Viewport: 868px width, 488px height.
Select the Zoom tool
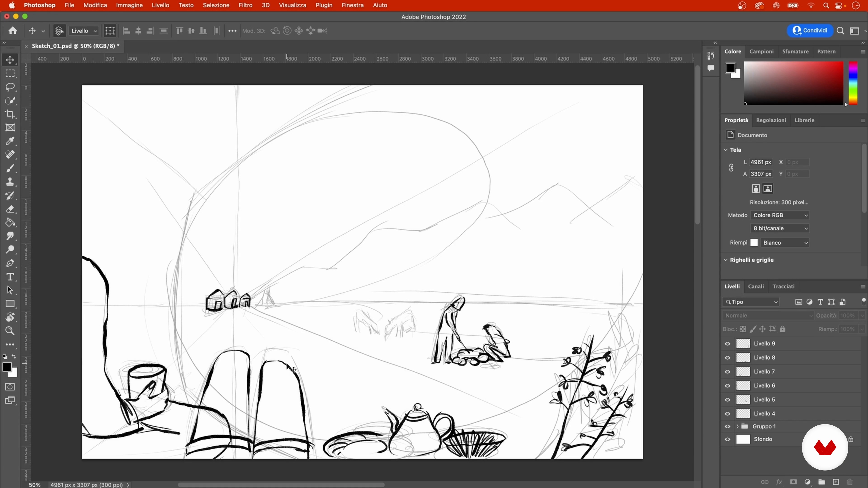[10, 331]
